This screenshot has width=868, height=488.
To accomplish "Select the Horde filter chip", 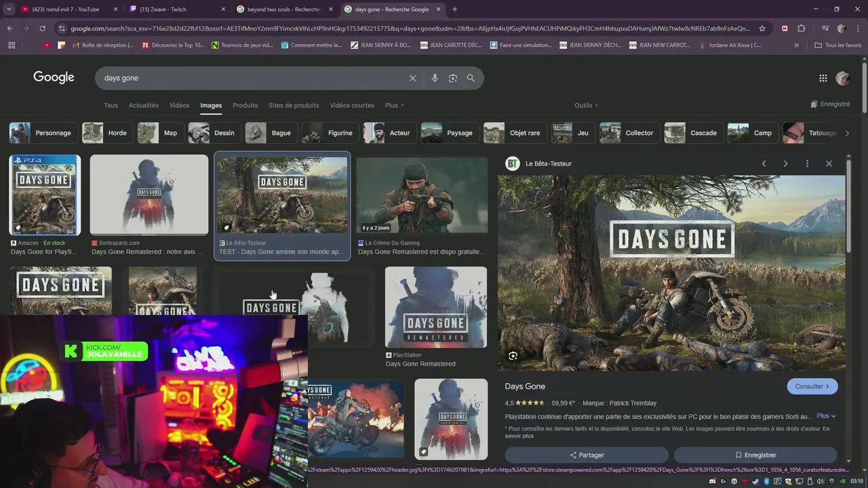I will point(106,133).
